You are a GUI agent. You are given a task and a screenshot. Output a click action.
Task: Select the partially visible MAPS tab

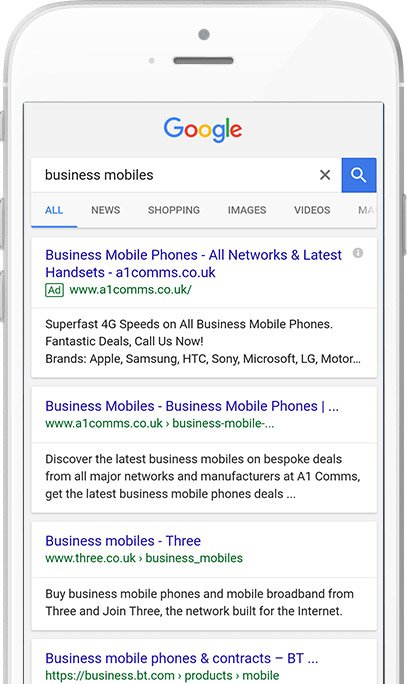tap(366, 210)
